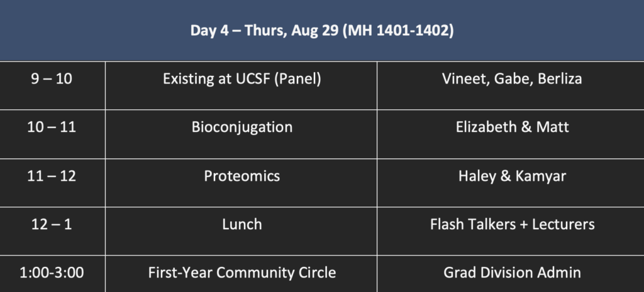The image size is (644, 292).
Task: Click the Day 4 header title
Action: 322,31
